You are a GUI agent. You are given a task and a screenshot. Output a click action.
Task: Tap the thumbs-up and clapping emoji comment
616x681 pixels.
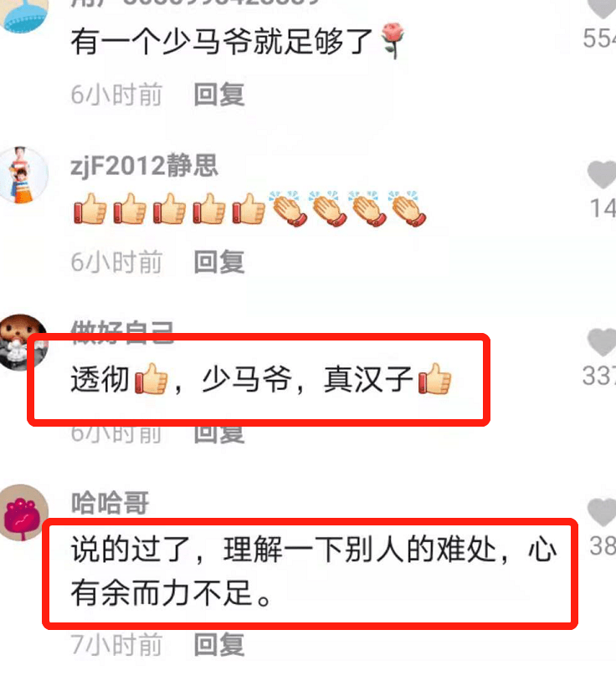tap(249, 209)
